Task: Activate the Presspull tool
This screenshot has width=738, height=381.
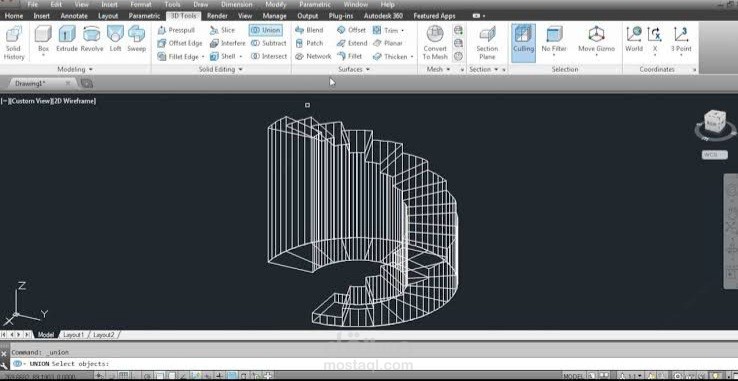Action: pos(176,30)
